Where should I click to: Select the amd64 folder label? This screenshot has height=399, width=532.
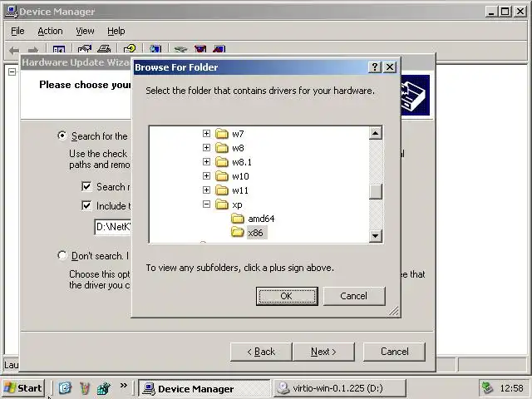pos(261,219)
